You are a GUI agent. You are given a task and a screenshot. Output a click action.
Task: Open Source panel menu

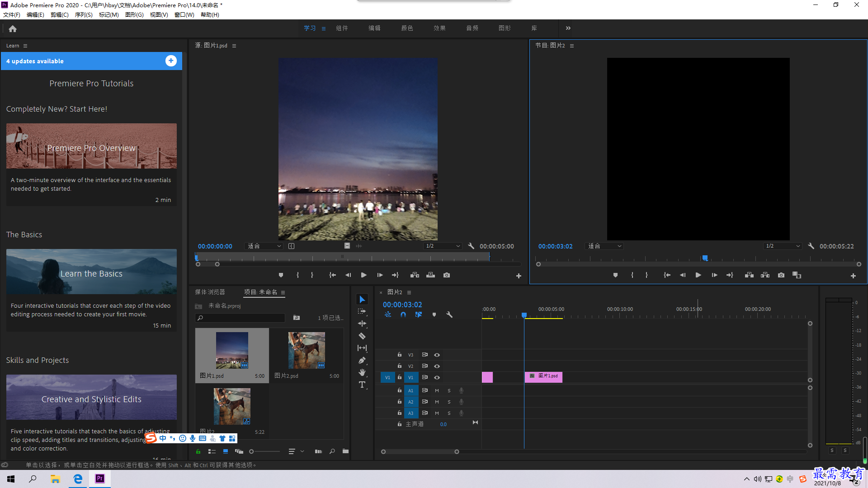[x=234, y=46]
